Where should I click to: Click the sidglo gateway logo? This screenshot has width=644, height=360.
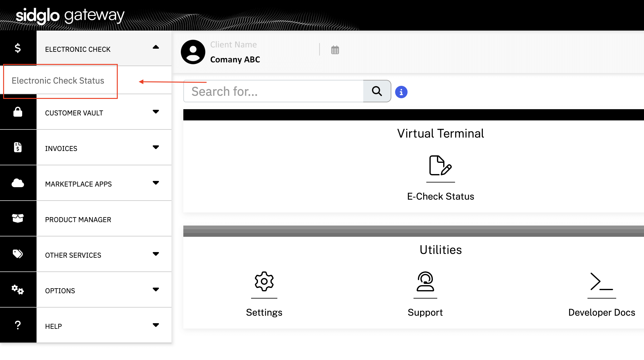tap(70, 16)
